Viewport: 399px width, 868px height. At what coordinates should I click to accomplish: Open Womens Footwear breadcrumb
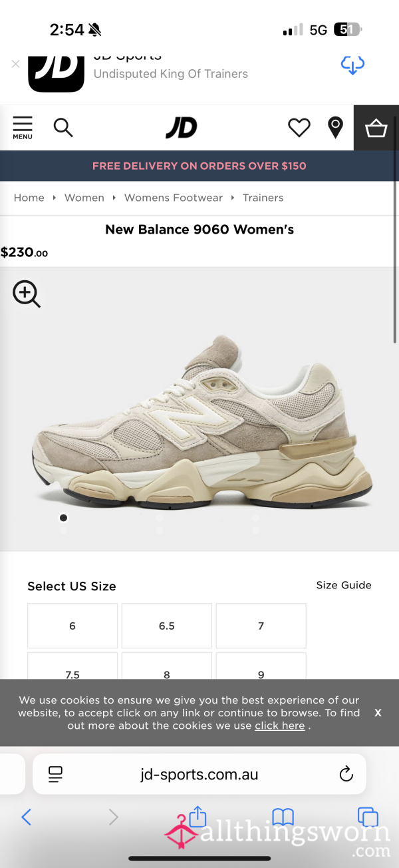[174, 198]
